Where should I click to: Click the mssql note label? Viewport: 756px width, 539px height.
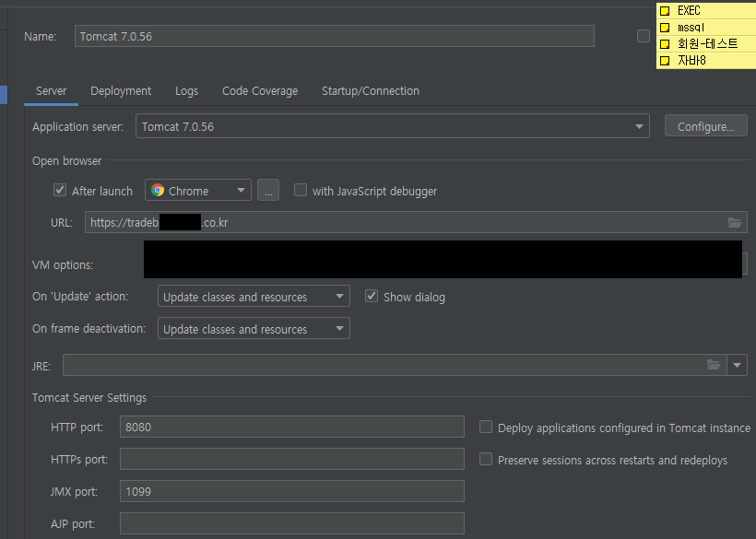click(x=691, y=28)
